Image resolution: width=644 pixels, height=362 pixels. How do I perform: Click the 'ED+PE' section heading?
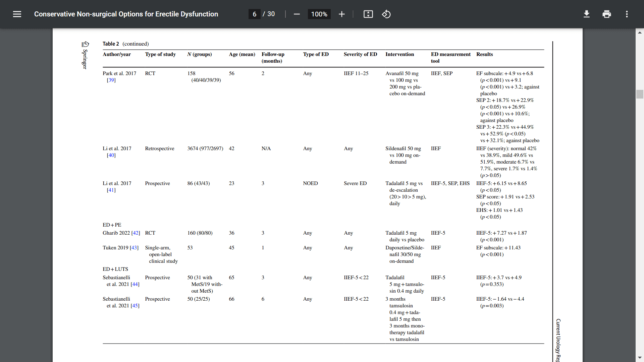pyautogui.click(x=112, y=225)
